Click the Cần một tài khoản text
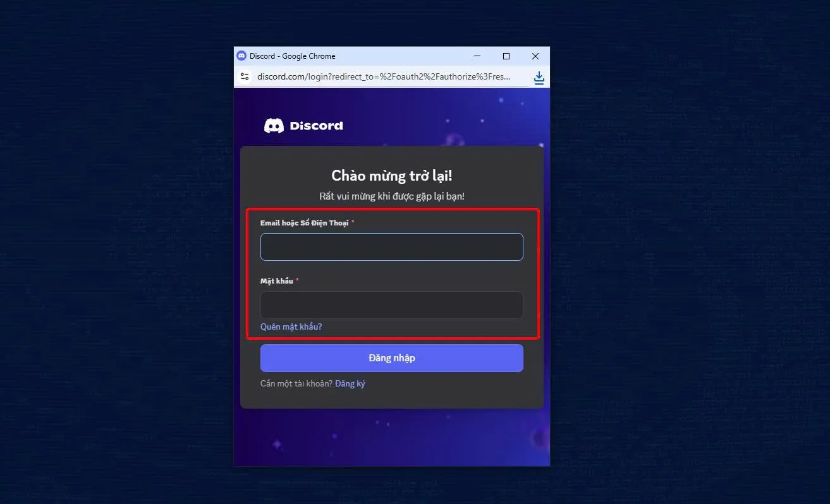 coord(295,383)
